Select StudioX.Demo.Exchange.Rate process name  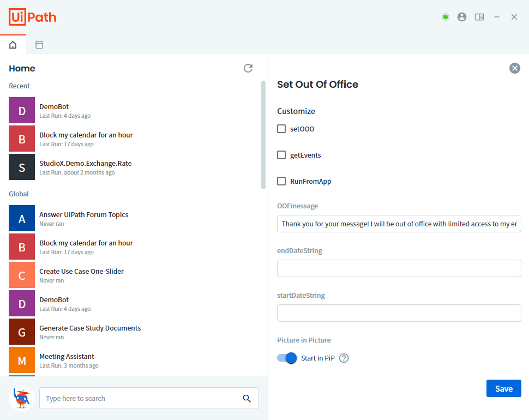coord(86,163)
